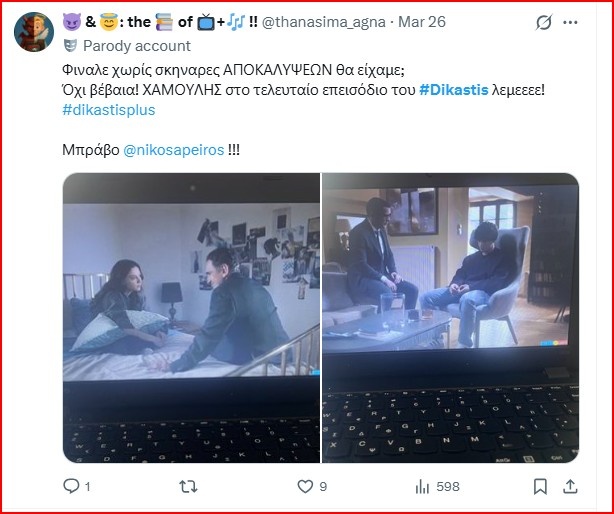The image size is (614, 514).
Task: Open right photo of living room scene
Action: [x=450, y=318]
